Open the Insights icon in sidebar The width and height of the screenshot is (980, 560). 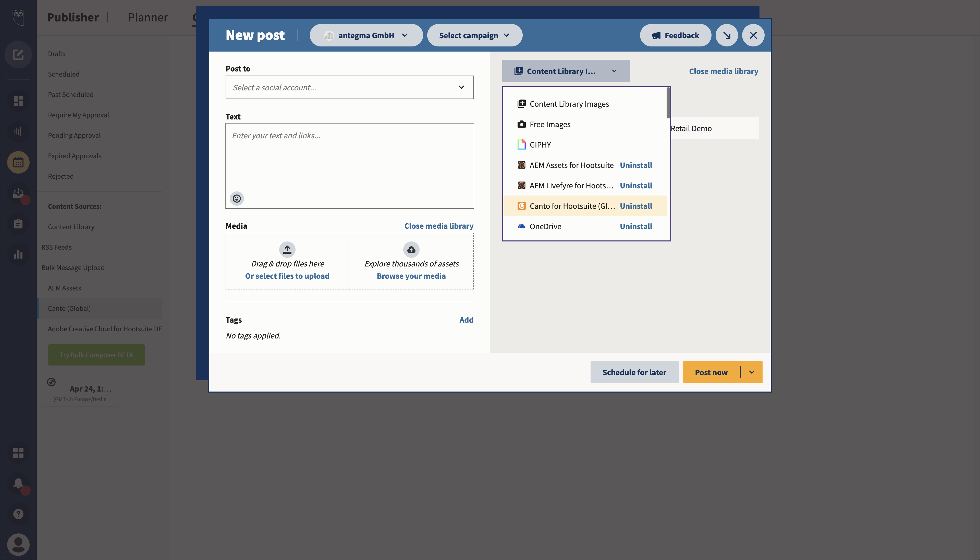(x=18, y=131)
